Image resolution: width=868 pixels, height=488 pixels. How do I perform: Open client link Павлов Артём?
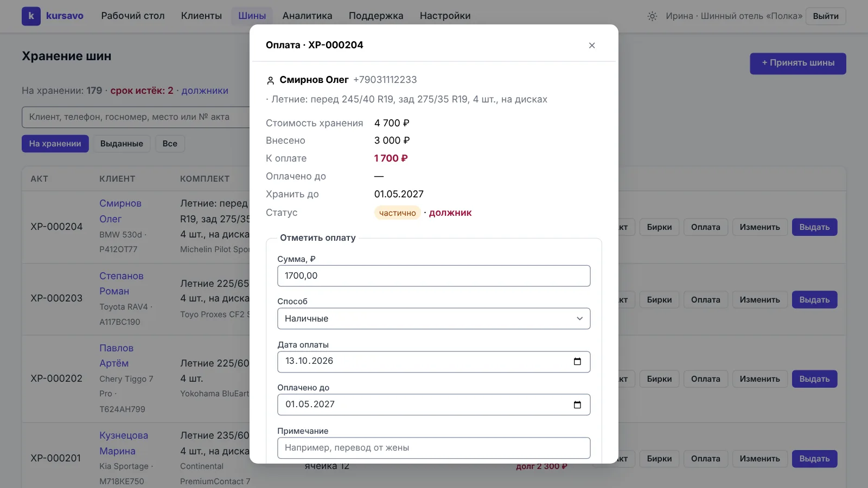click(x=116, y=356)
